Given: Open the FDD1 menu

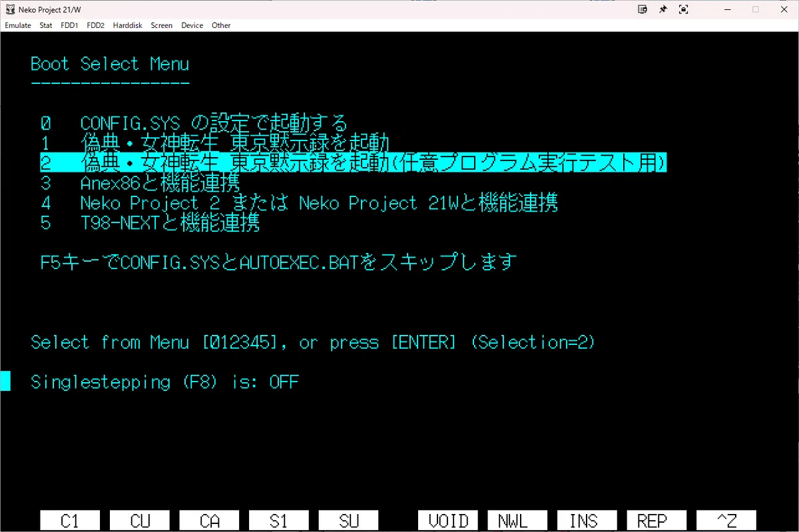Looking at the screenshot, I should click(x=69, y=25).
